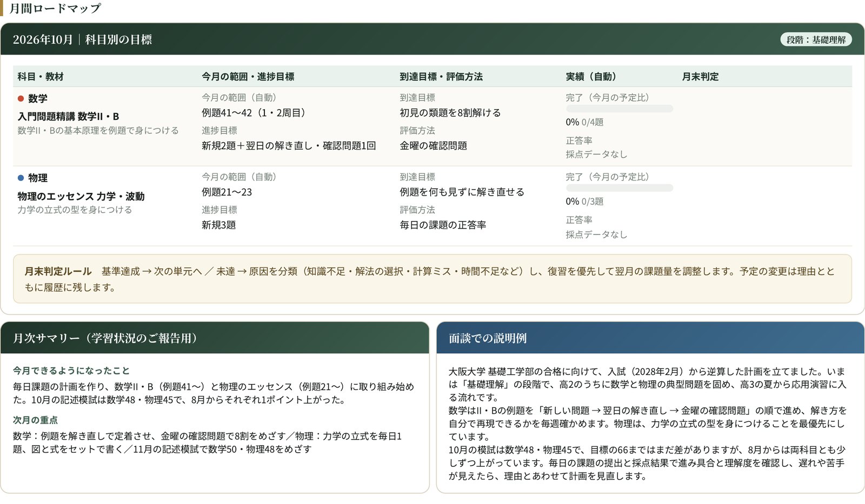This screenshot has width=865, height=504.
Task: Click the blue dot beside 物理
Action: click(21, 178)
